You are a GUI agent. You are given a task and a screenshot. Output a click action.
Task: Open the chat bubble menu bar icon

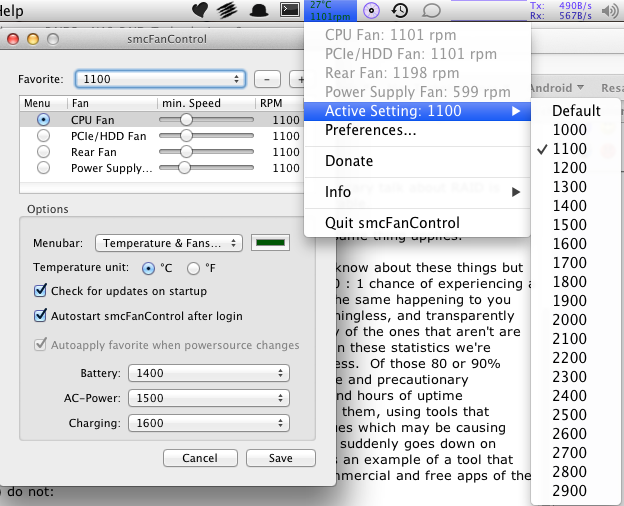pyautogui.click(x=431, y=11)
